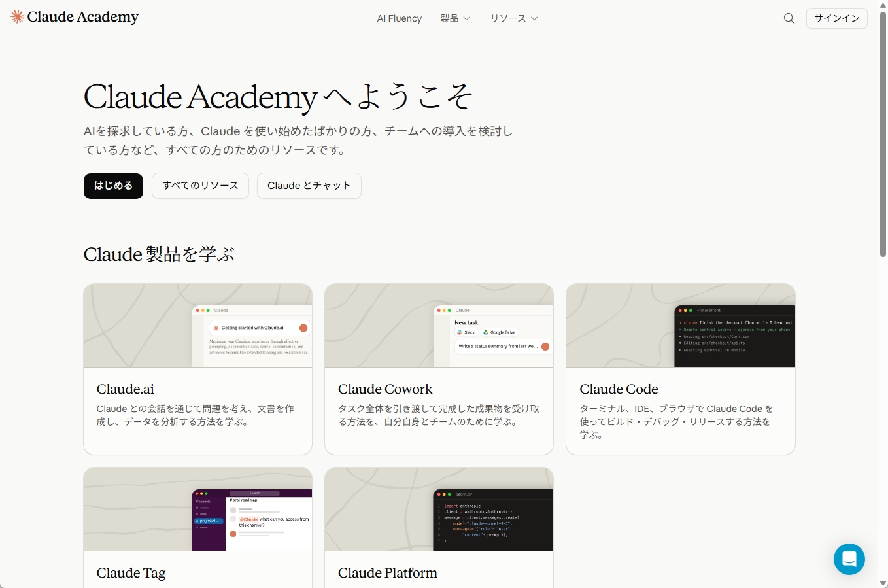Click the intro paragraph starting 'AIを探求している方'

(x=298, y=141)
